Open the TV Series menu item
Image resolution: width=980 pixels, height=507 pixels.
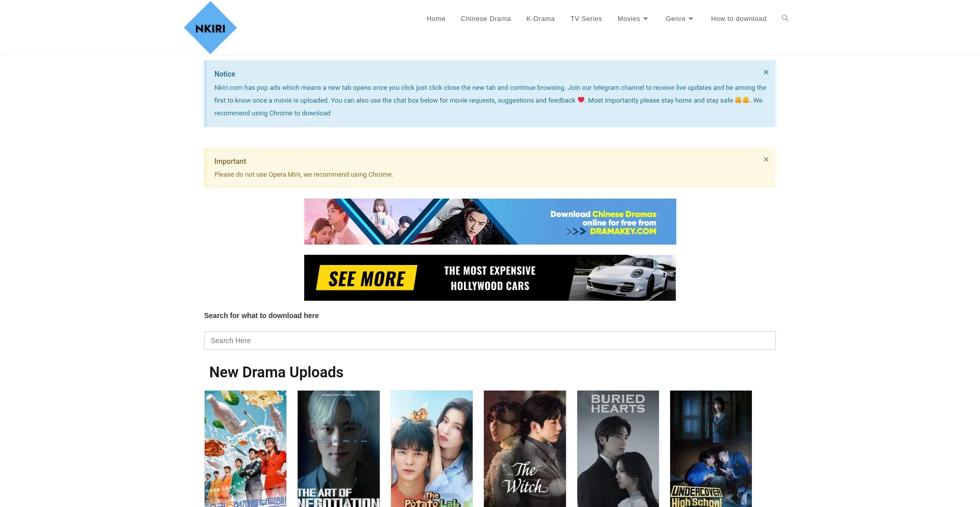point(586,19)
